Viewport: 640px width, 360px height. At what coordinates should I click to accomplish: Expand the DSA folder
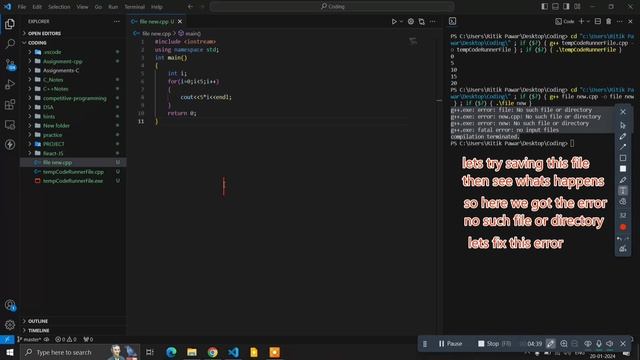pos(48,107)
